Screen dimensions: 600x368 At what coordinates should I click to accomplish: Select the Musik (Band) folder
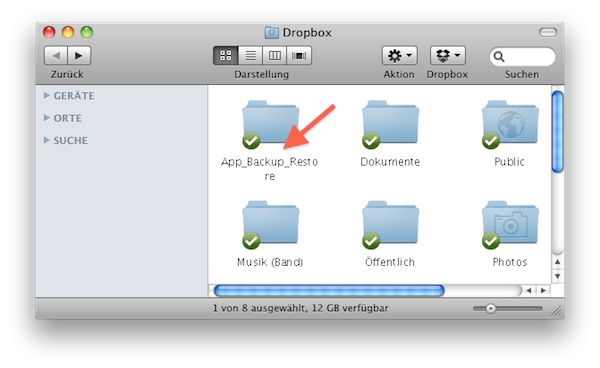pyautogui.click(x=271, y=224)
